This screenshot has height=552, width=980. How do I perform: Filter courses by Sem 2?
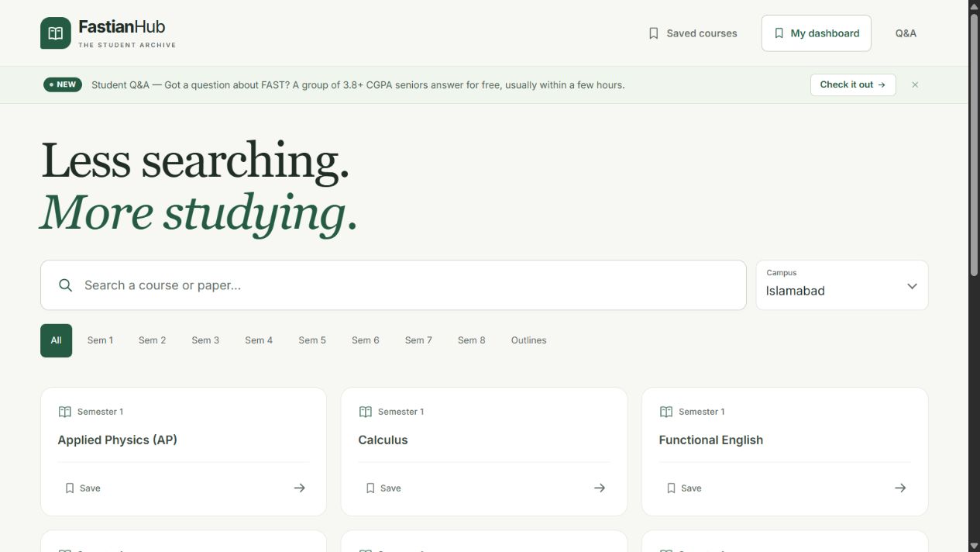pos(153,340)
